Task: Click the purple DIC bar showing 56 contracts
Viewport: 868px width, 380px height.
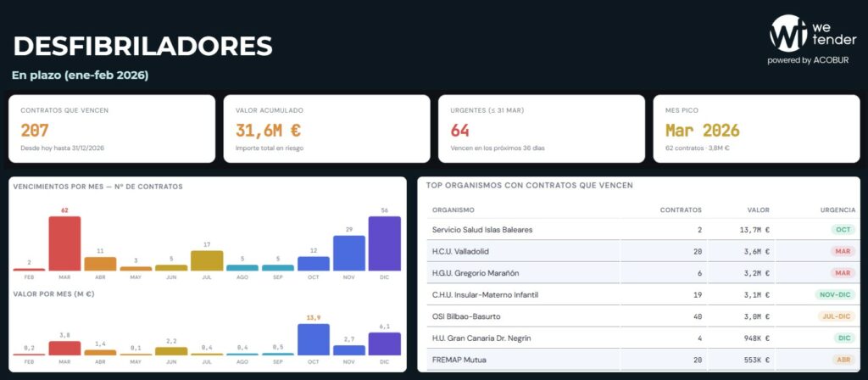Action: 384,243
